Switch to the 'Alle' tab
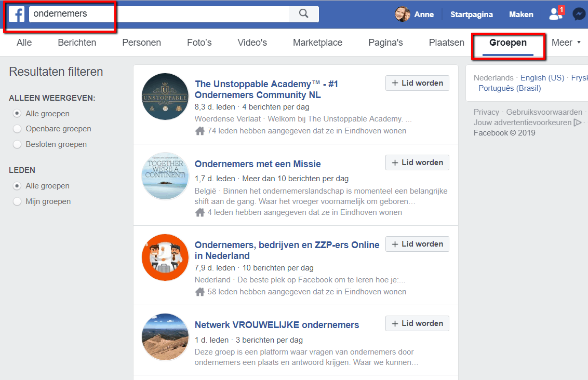The height and width of the screenshot is (380, 588). (x=24, y=43)
